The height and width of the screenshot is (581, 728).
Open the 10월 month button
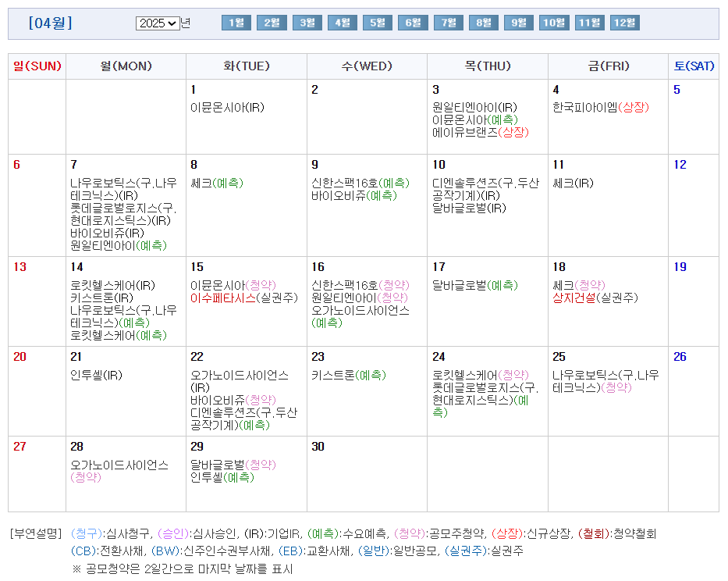[554, 23]
